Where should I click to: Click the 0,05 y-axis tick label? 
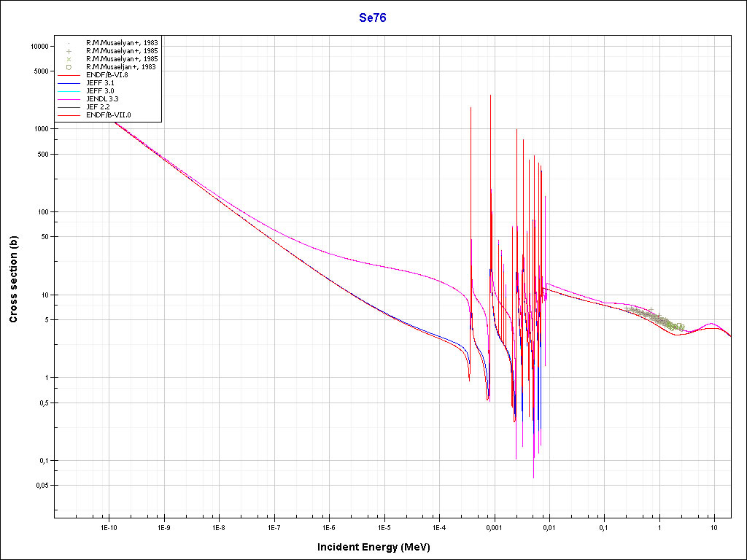41,486
